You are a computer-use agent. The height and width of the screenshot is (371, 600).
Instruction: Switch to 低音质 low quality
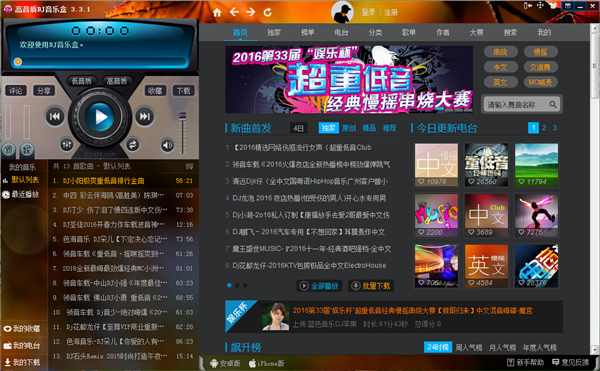tap(82, 81)
